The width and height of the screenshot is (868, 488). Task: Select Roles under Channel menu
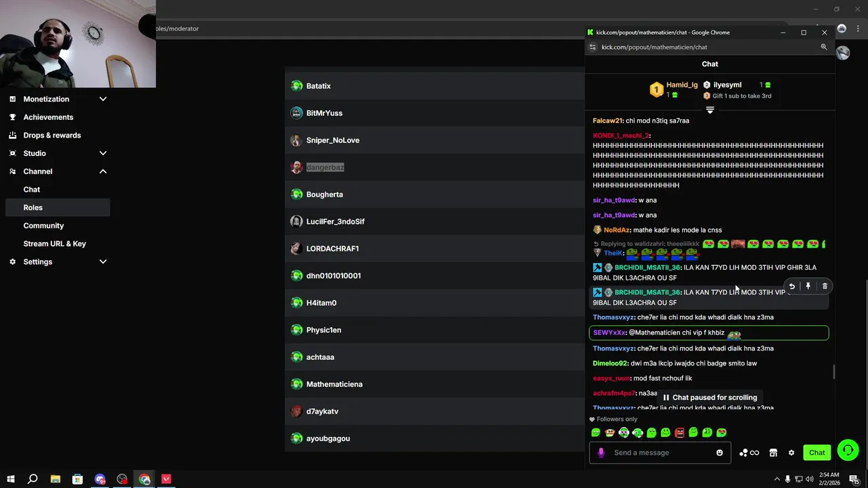click(x=58, y=207)
